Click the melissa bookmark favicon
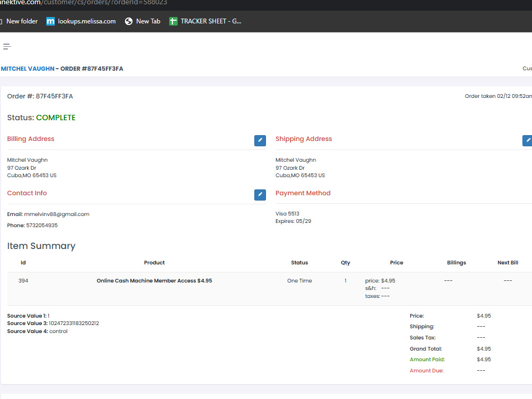Viewport: 532px width, 399px height. pos(50,21)
